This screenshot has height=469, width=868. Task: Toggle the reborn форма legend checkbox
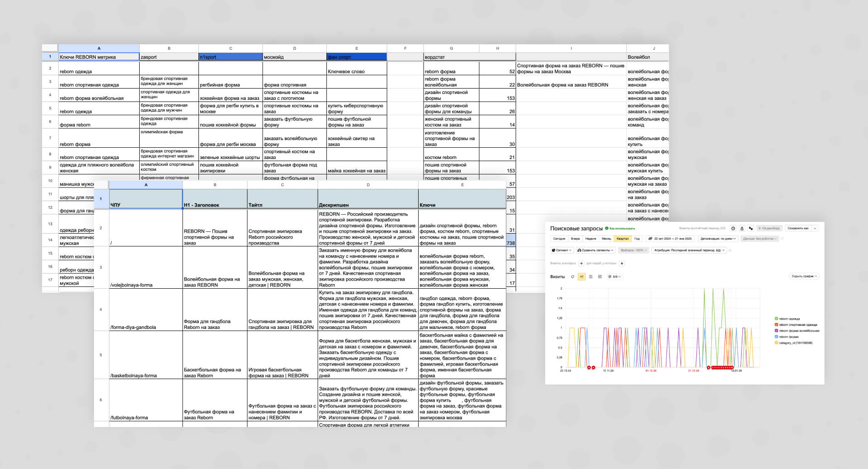(x=776, y=337)
